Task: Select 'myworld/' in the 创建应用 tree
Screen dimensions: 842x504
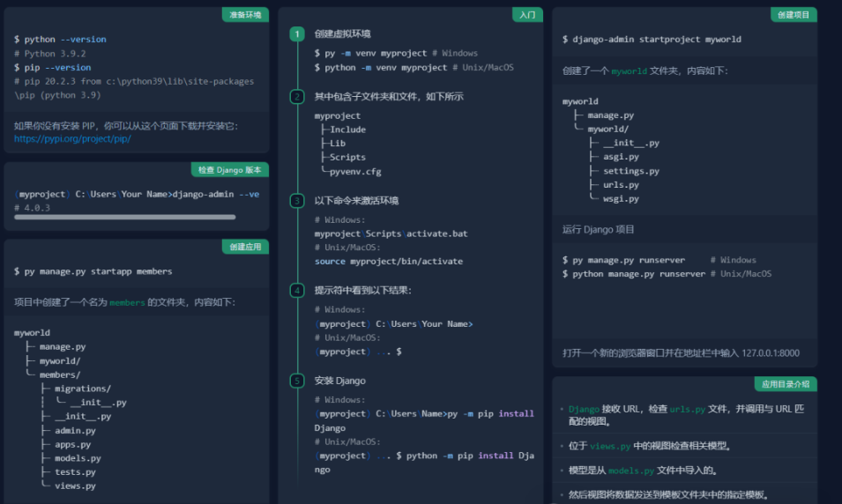Action: [60, 360]
